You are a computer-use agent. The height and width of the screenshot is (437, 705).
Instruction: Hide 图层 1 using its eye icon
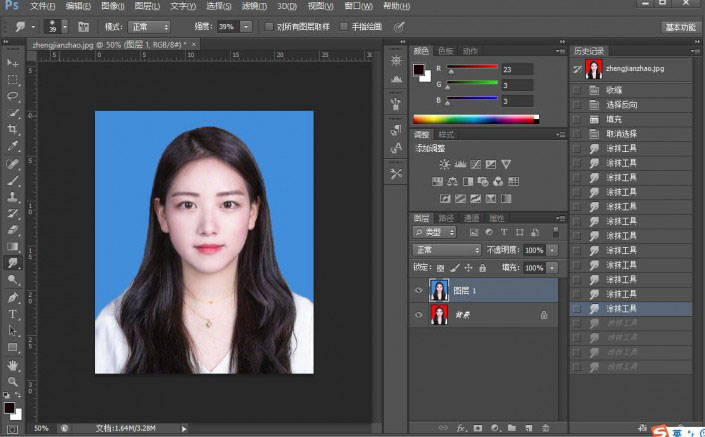(419, 290)
